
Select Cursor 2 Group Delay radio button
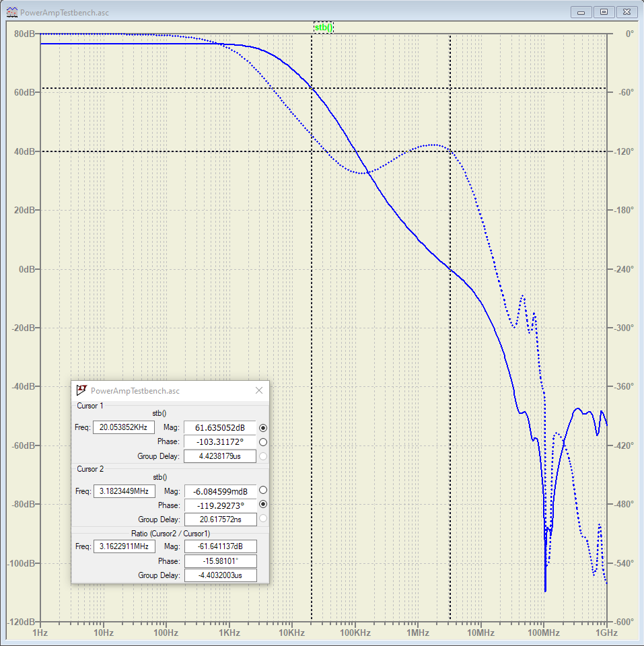coord(263,518)
